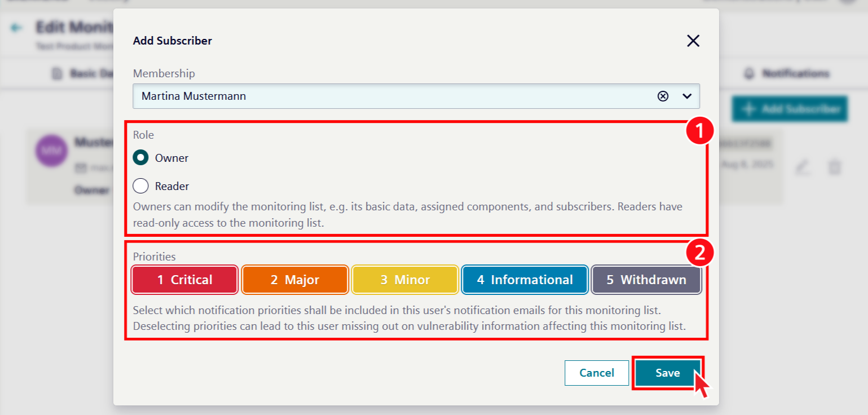868x415 pixels.
Task: Select the Reader role radio button
Action: point(140,186)
